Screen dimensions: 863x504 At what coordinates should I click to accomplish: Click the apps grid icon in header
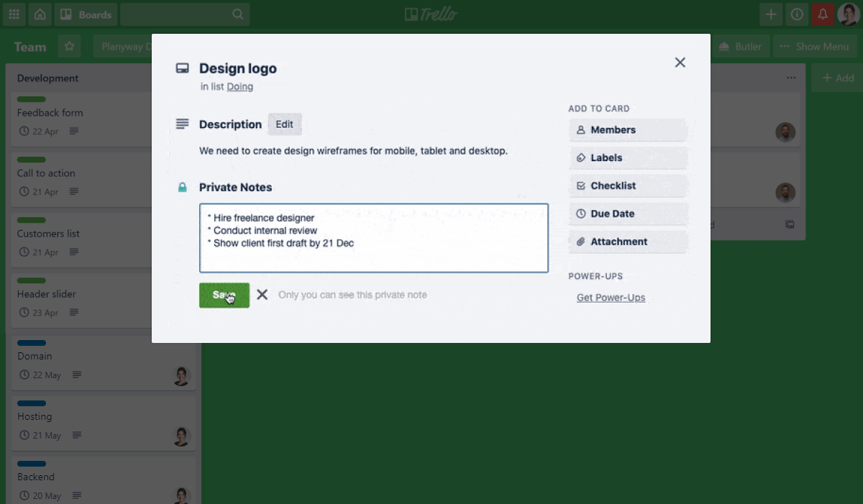[x=14, y=14]
